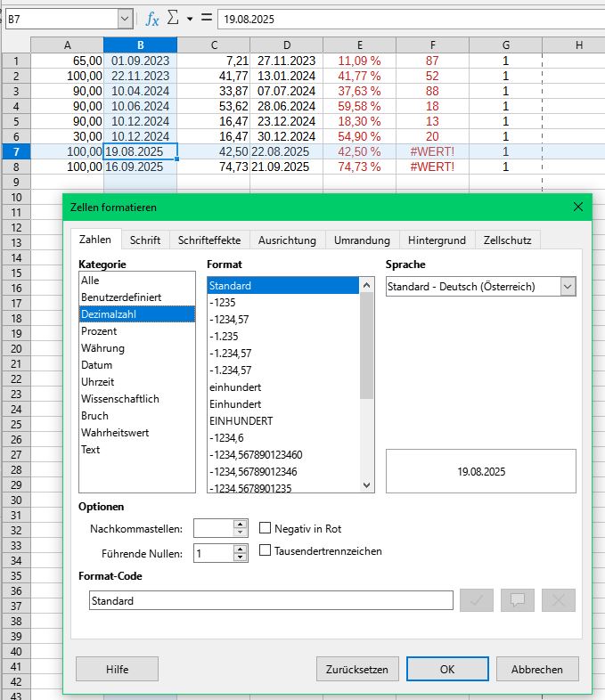Screen dimensions: 605x700
Task: Click the add format code checkmark button
Action: [476, 600]
